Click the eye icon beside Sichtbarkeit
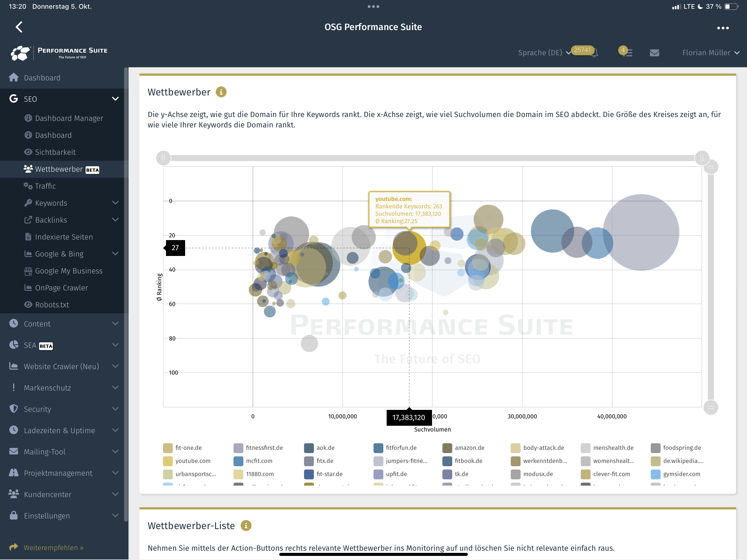747x560 pixels. pos(28,152)
